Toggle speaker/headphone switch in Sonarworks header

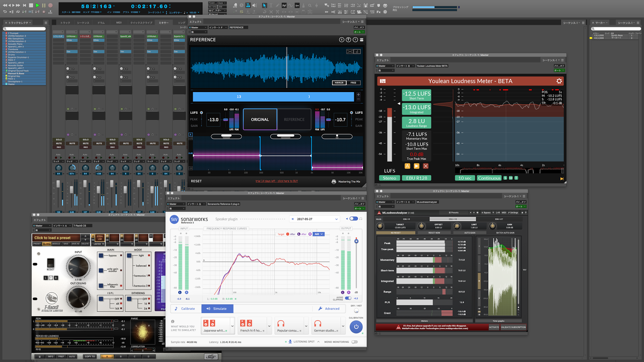[353, 219]
